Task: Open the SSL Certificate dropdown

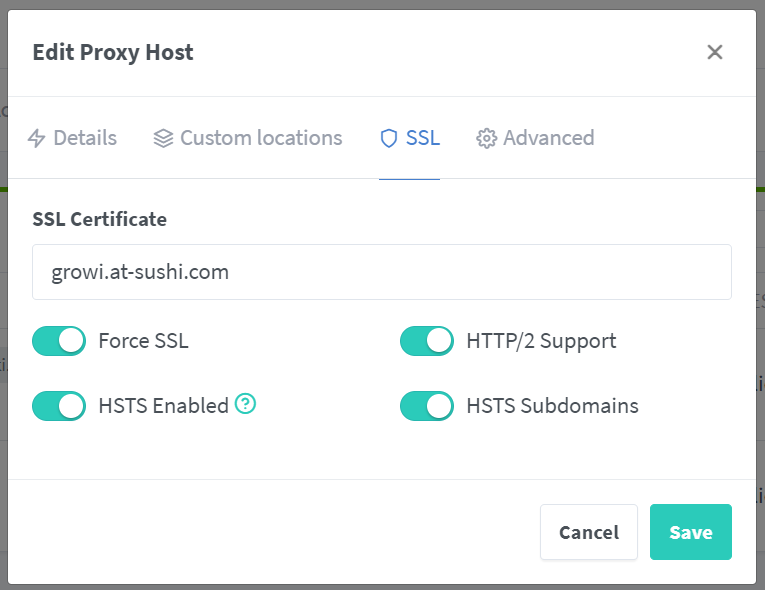Action: (382, 272)
